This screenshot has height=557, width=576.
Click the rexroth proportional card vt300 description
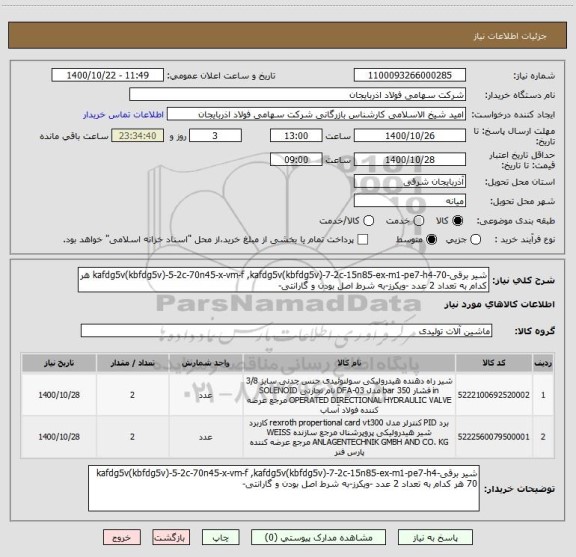(349, 437)
